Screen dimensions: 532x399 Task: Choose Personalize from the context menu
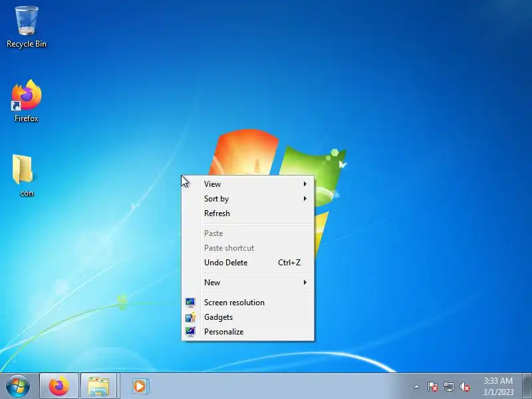tap(247, 331)
